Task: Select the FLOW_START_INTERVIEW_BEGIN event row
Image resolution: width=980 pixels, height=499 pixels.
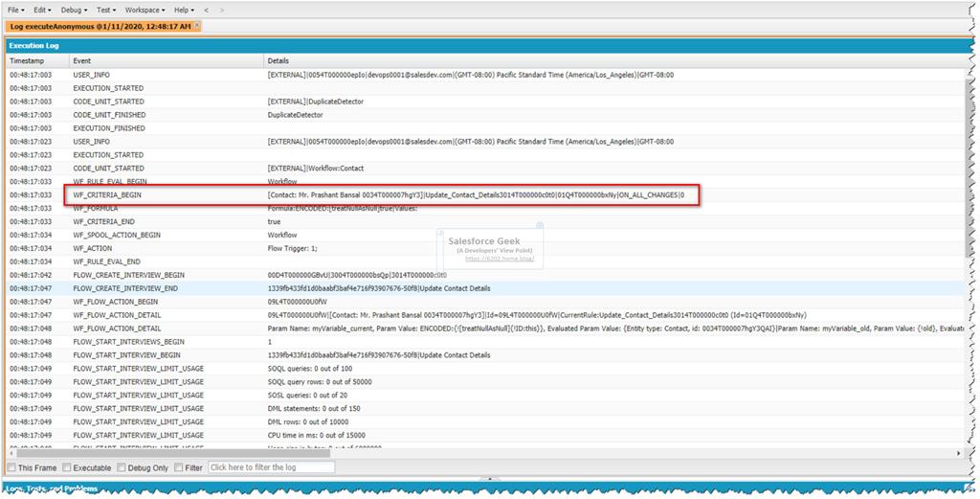Action: 485,355
